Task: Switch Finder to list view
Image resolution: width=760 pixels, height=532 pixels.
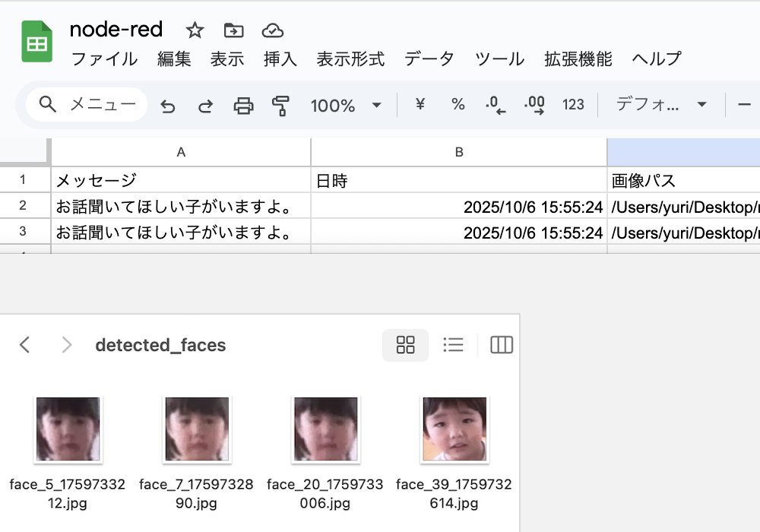Action: tap(454, 345)
